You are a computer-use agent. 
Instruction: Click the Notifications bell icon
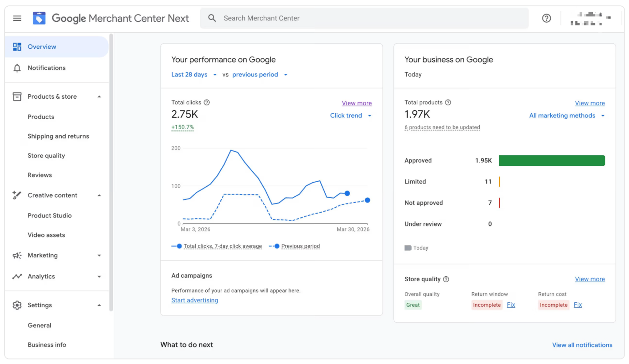(17, 68)
